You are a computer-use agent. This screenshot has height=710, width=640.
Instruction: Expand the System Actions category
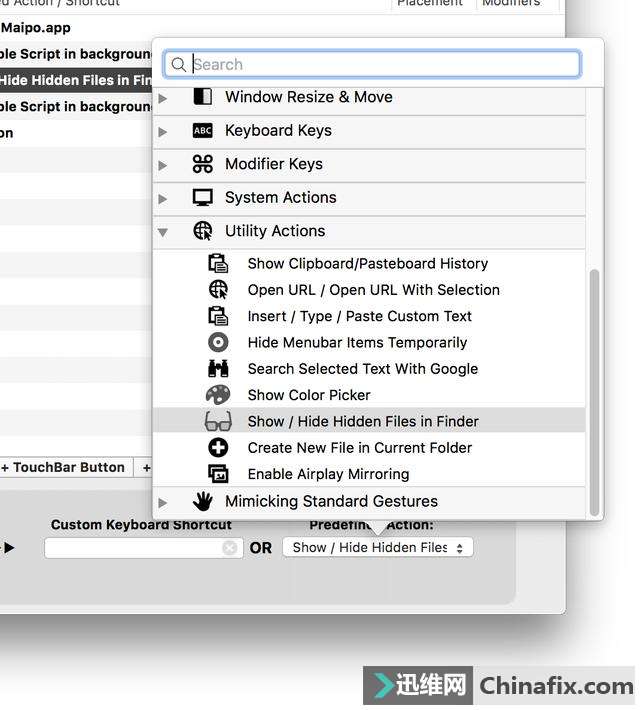point(163,198)
